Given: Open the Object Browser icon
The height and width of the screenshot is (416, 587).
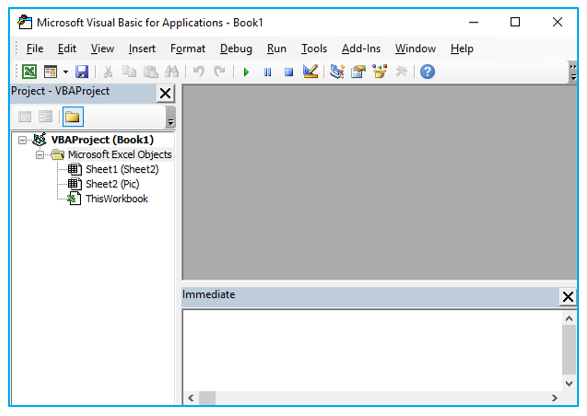Looking at the screenshot, I should pyautogui.click(x=380, y=71).
